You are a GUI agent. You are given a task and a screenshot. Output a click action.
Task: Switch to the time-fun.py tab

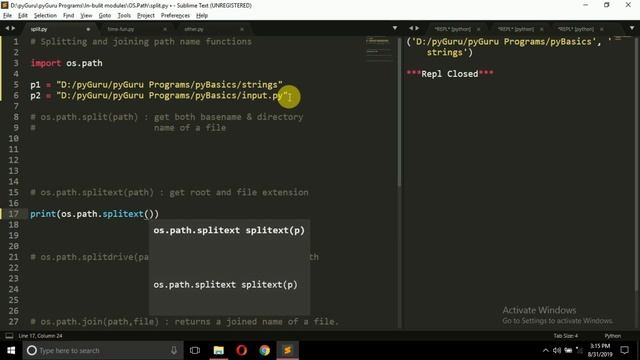click(121, 29)
